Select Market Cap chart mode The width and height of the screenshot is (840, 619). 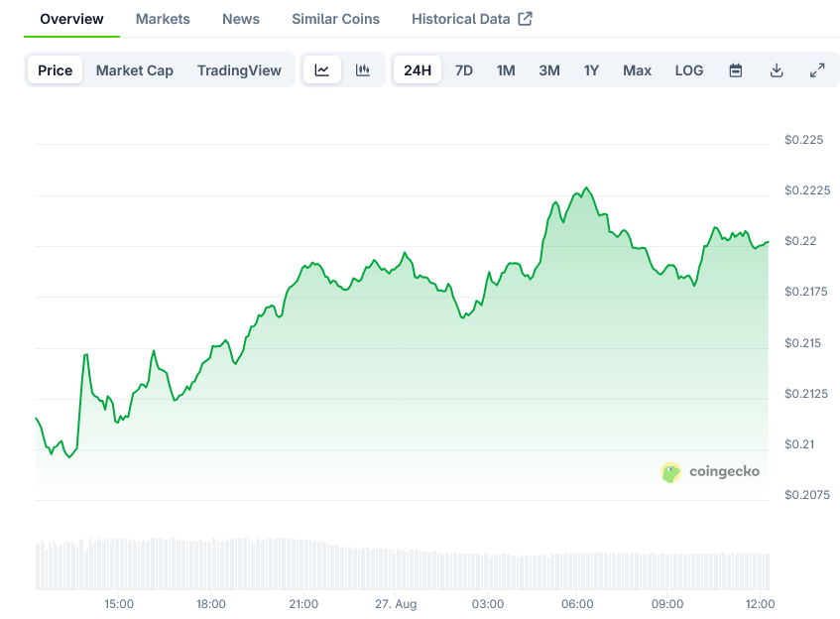(135, 70)
